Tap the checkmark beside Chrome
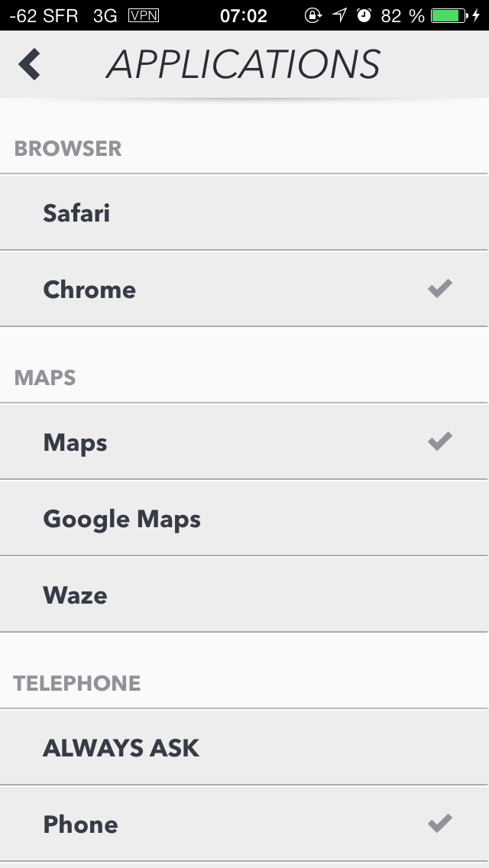489x868 pixels. point(439,288)
